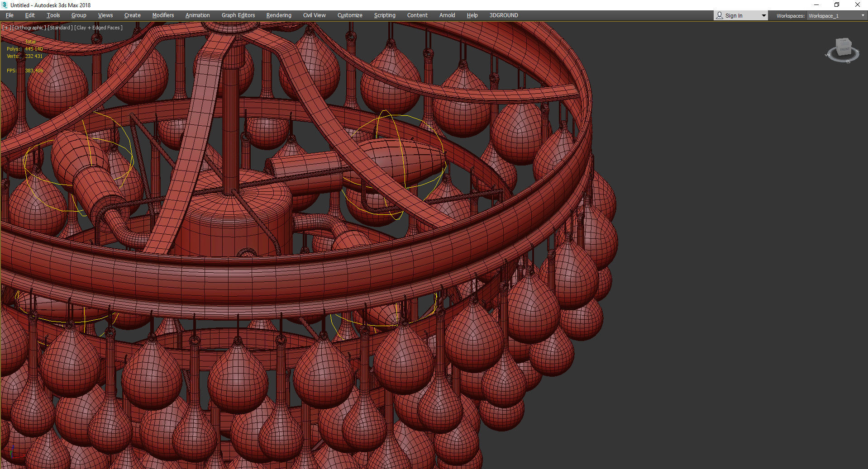Open the Orthographic point-of-view viewport menu
The height and width of the screenshot is (469, 868).
(29, 28)
